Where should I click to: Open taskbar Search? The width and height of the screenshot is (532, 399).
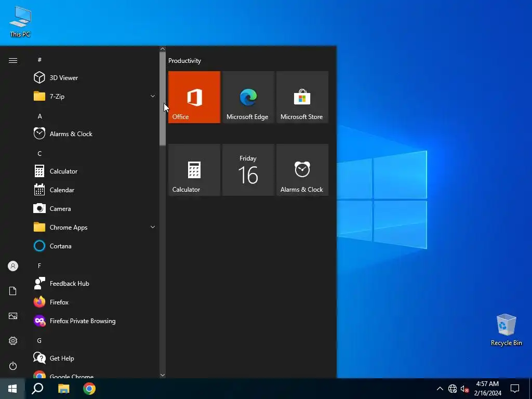click(37, 389)
